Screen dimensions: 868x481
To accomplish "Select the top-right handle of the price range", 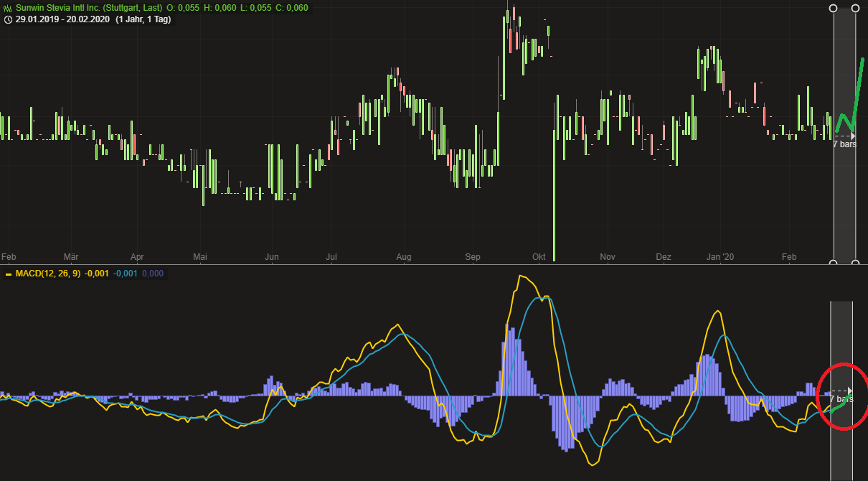I will [855, 8].
